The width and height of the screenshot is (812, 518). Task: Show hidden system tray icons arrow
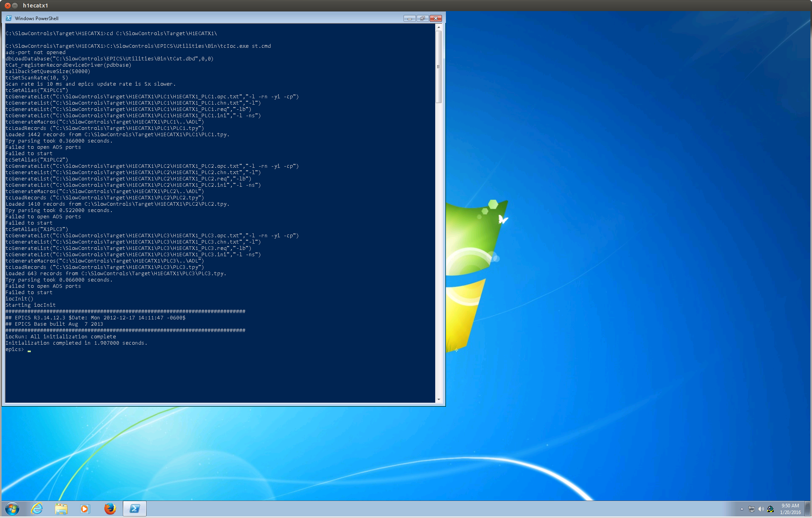[742, 509]
